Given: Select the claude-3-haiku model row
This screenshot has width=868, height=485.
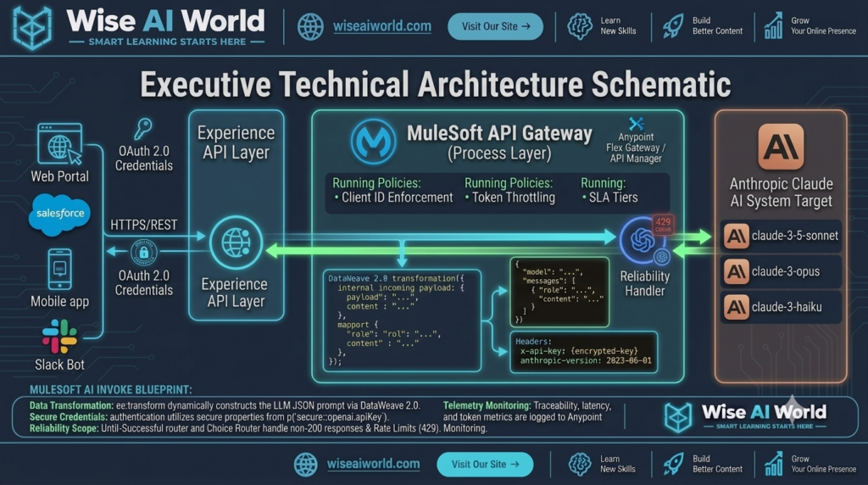Looking at the screenshot, I should point(781,307).
